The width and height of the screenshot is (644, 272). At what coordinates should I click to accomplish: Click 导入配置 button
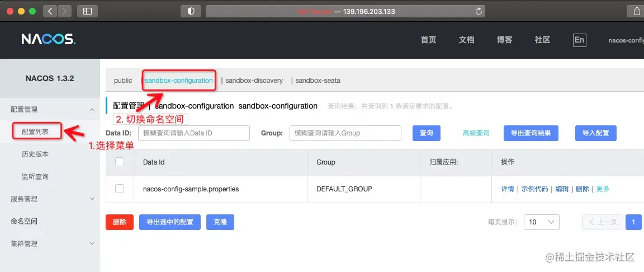tap(596, 133)
